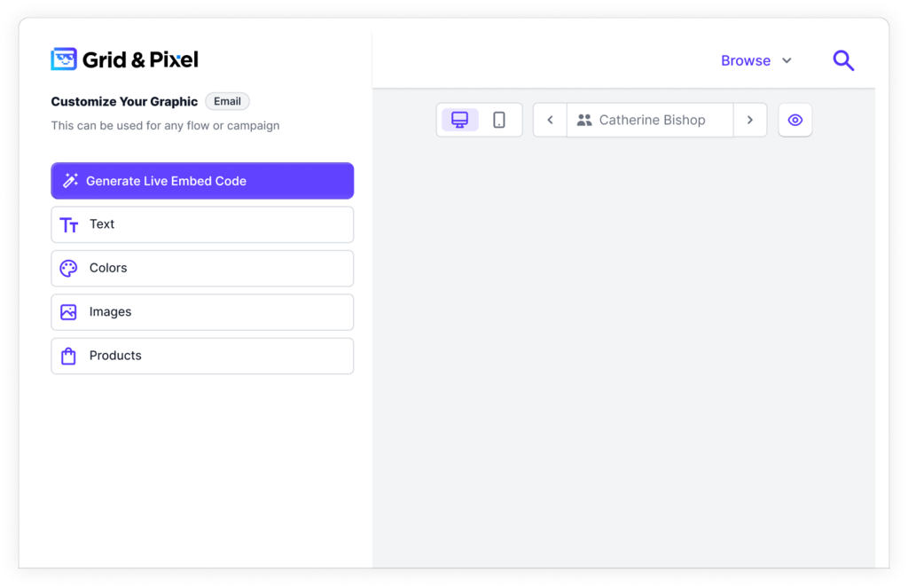
Task: Open the Browse dropdown menu
Action: [756, 60]
